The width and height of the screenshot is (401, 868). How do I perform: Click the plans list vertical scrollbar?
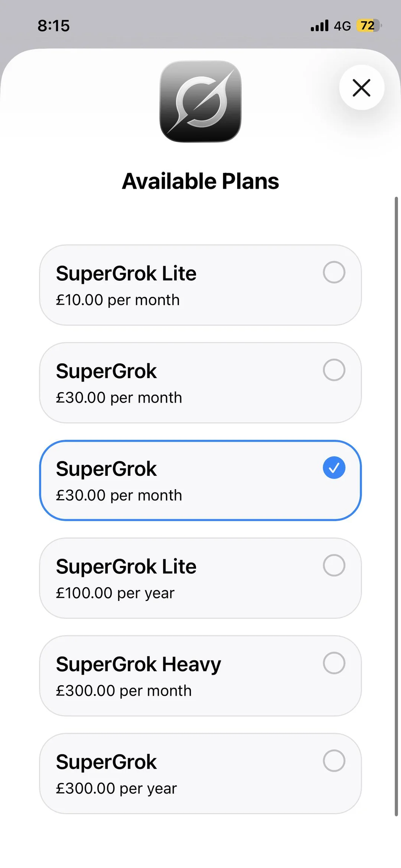396,506
